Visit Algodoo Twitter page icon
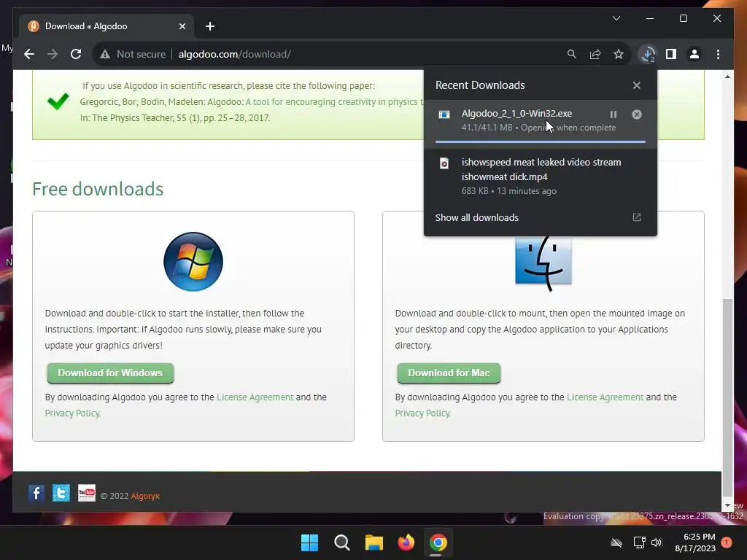Viewport: 747px width, 560px height. (x=61, y=493)
